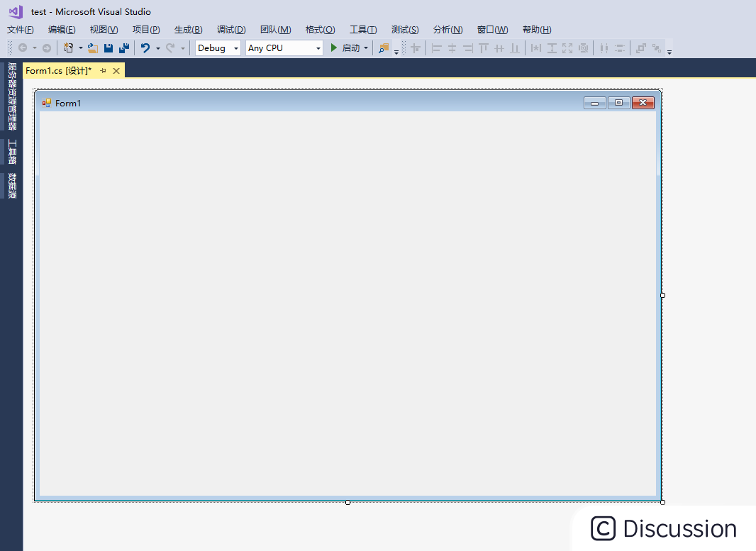756x551 pixels.
Task: Click the Form1 title bar form icon
Action: click(47, 103)
